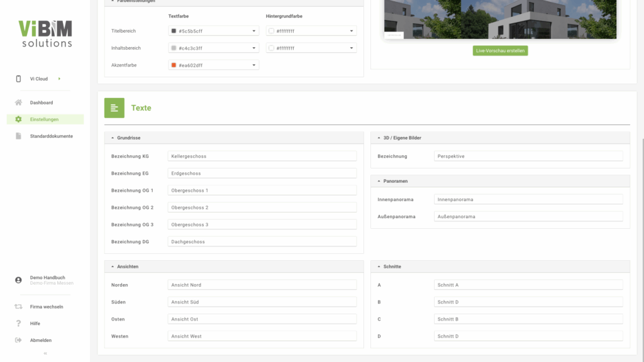Collapse the Grundrisse panel

pos(113,138)
